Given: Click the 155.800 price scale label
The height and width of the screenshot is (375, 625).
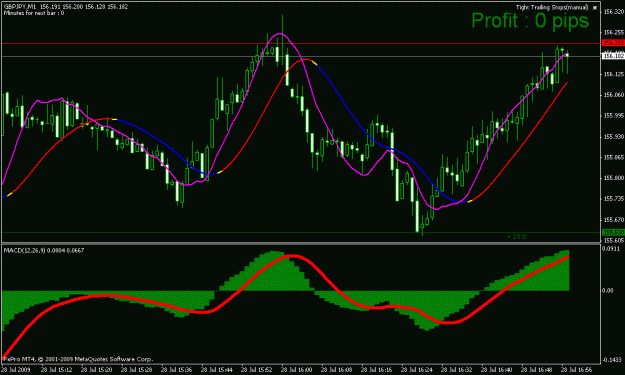Looking at the screenshot, I should (613, 178).
